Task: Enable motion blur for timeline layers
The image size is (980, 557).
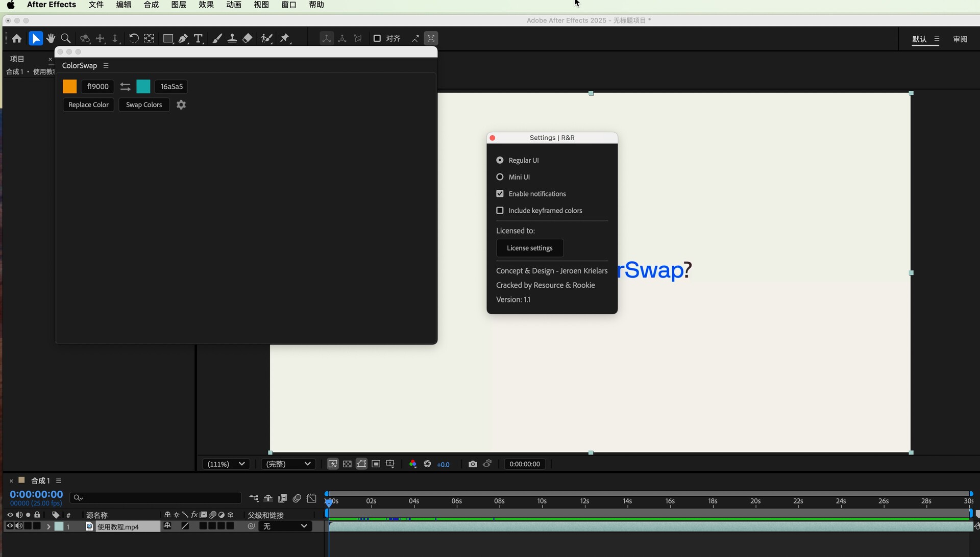Action: point(297,498)
